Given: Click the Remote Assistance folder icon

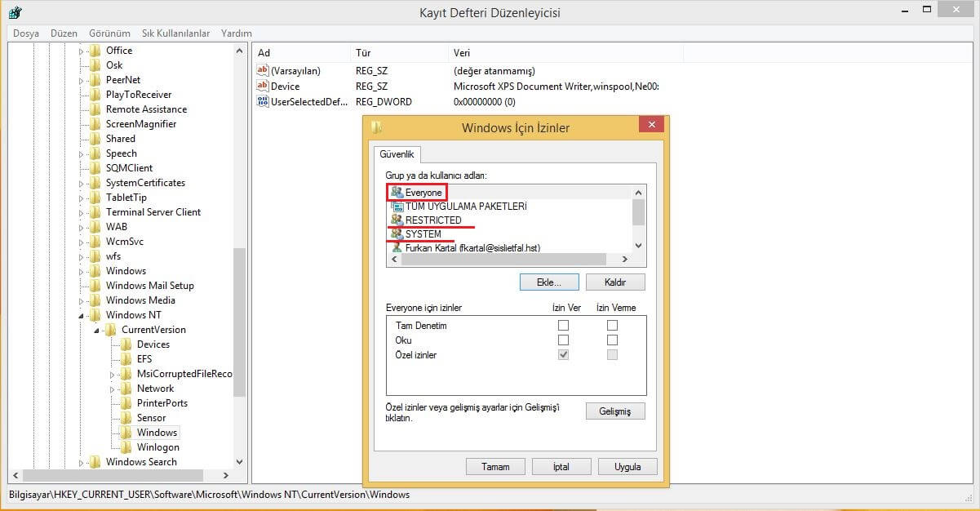Looking at the screenshot, I should coord(95,109).
